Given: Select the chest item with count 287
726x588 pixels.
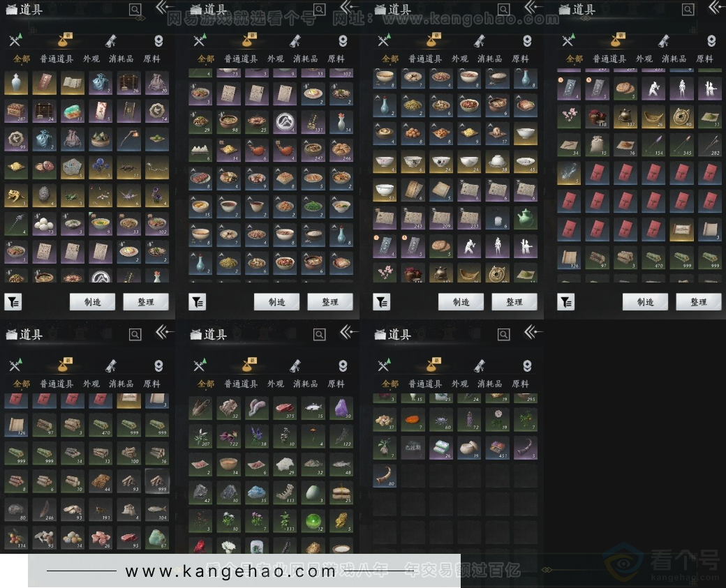Looking at the screenshot, I should pos(16,111).
